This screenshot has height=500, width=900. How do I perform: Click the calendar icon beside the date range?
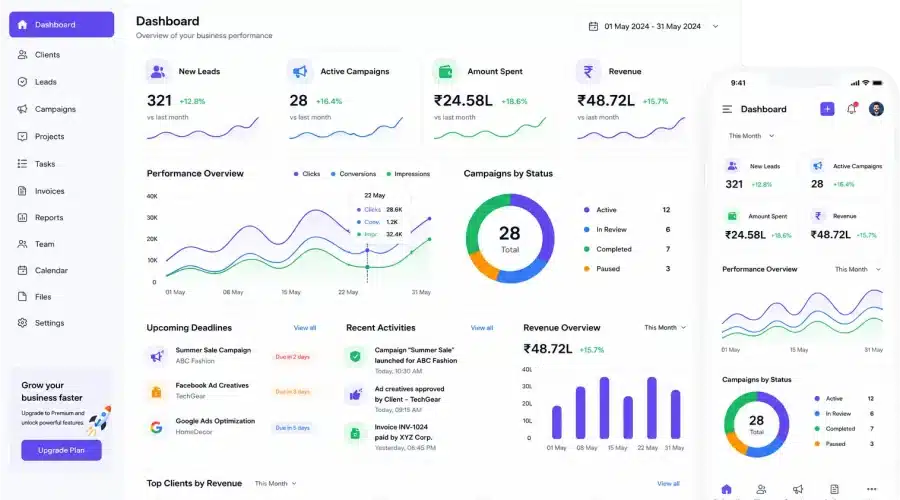click(593, 26)
